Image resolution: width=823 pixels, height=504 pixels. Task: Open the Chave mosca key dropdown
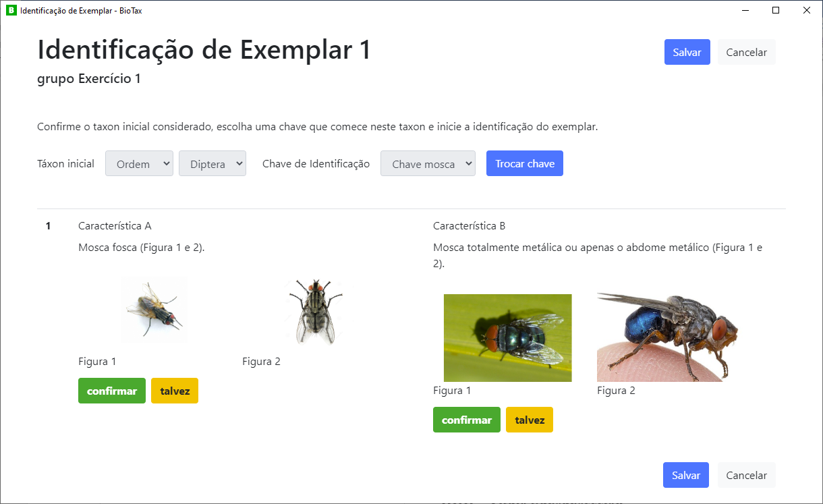click(428, 163)
